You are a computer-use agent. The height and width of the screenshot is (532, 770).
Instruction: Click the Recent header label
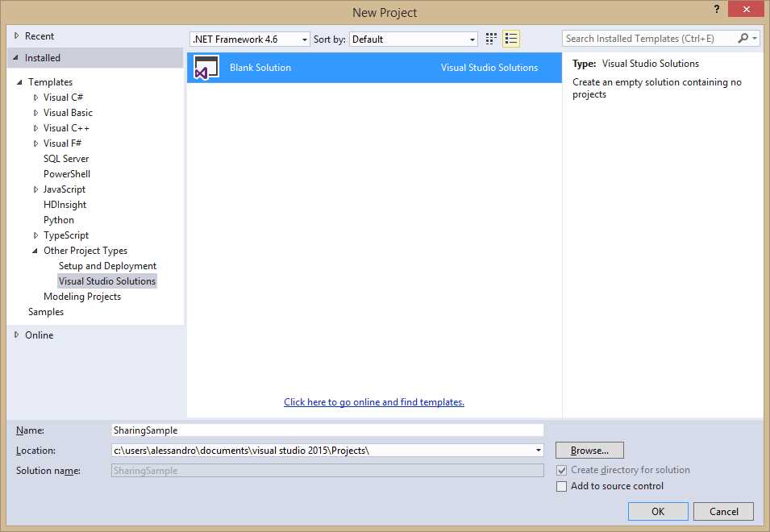(x=40, y=35)
